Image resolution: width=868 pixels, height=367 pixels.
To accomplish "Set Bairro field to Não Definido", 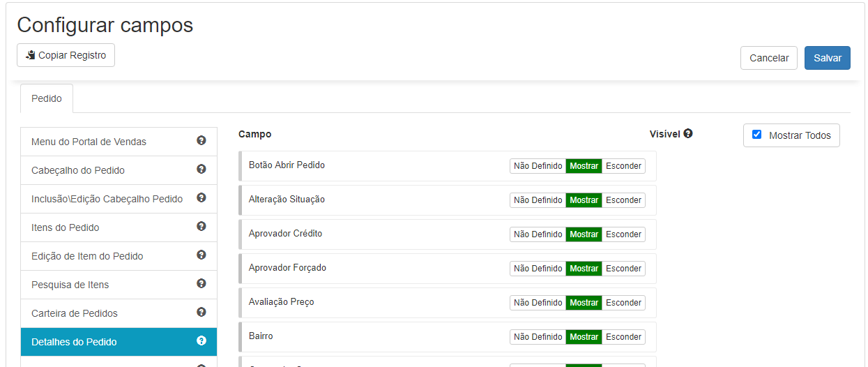I will [538, 337].
